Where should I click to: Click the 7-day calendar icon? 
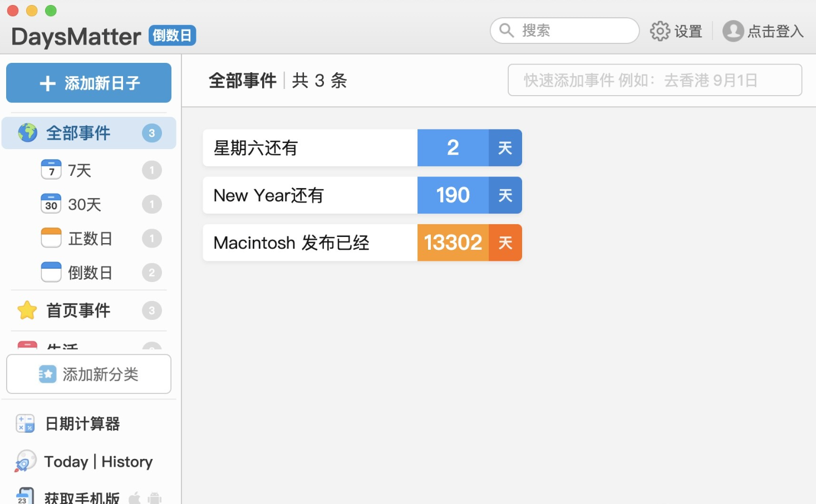tap(51, 170)
